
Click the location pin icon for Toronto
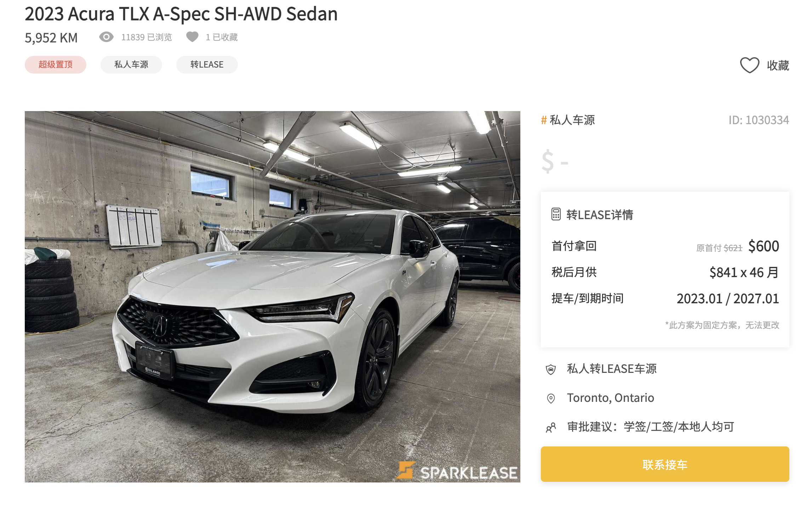pos(551,398)
